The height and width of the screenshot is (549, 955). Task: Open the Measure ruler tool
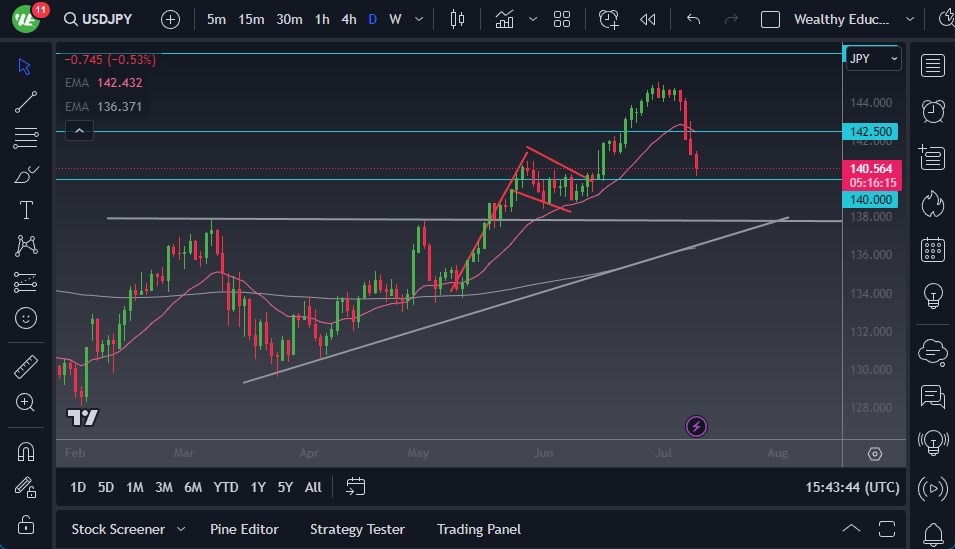(x=26, y=367)
